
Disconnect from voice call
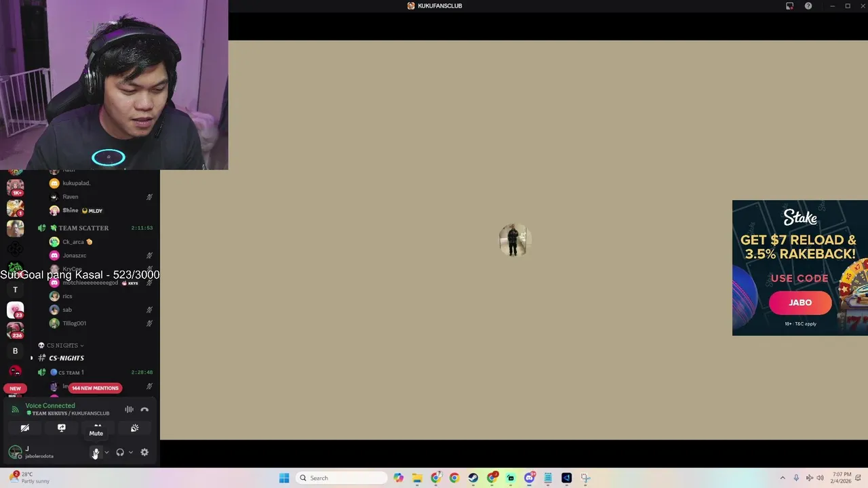pos(144,409)
